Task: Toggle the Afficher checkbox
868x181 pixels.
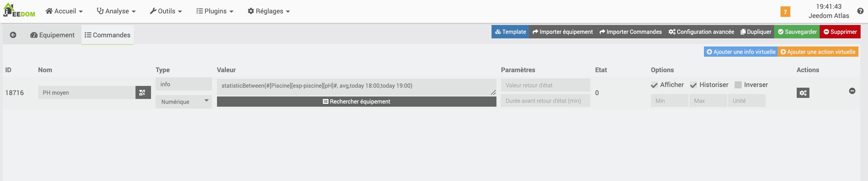Action: (x=654, y=85)
